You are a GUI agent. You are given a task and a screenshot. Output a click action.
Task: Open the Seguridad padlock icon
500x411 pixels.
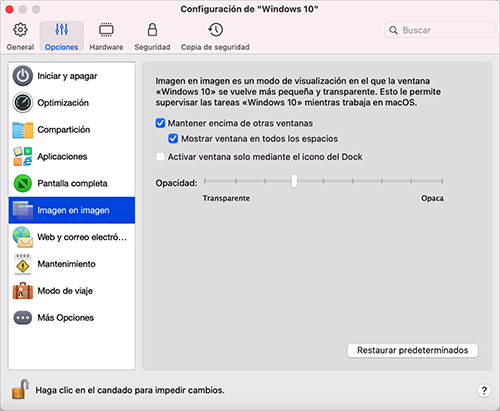click(x=152, y=30)
